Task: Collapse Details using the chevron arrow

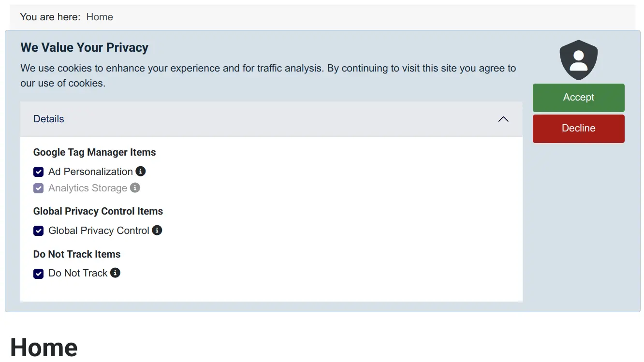Action: (503, 119)
